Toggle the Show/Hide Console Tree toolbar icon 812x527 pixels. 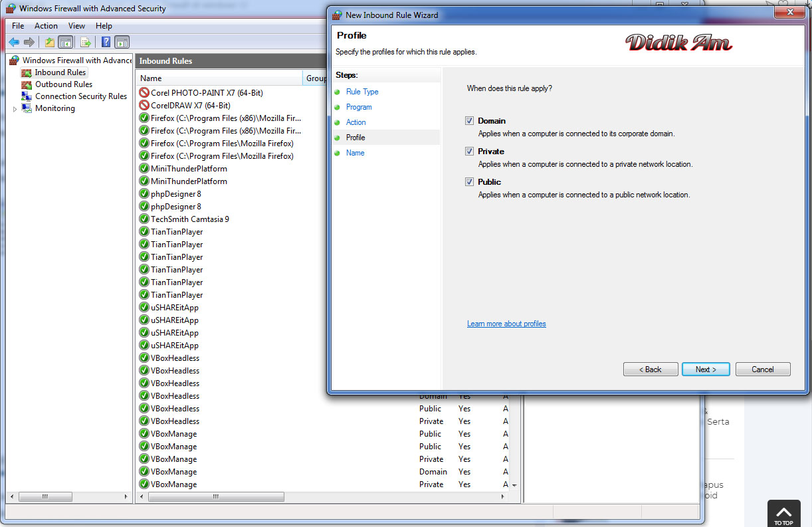[x=65, y=43]
